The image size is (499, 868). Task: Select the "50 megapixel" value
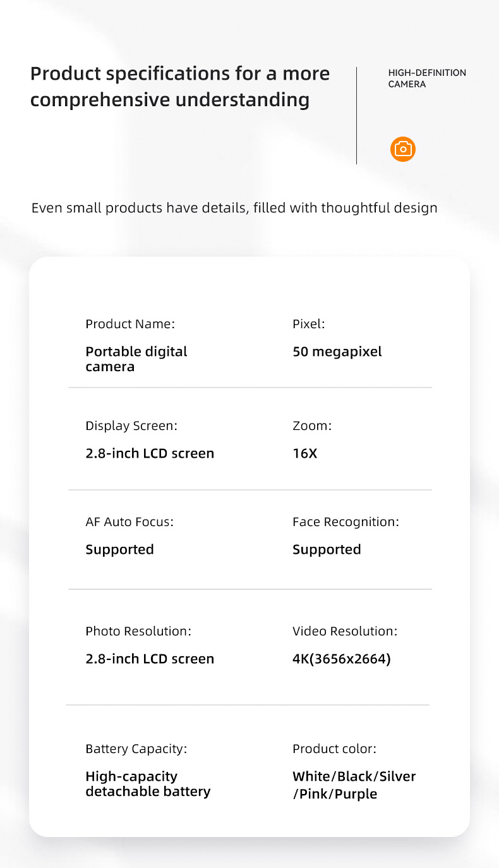(337, 351)
